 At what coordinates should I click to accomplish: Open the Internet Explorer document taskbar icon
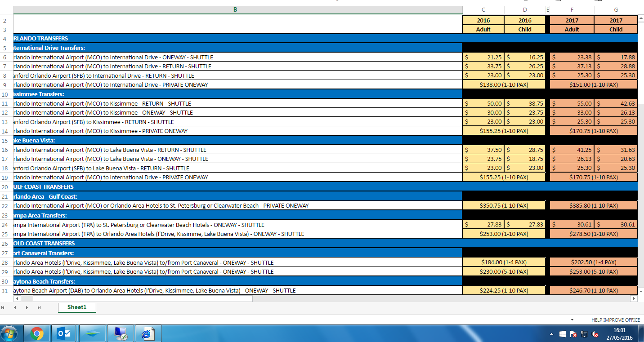(148, 334)
